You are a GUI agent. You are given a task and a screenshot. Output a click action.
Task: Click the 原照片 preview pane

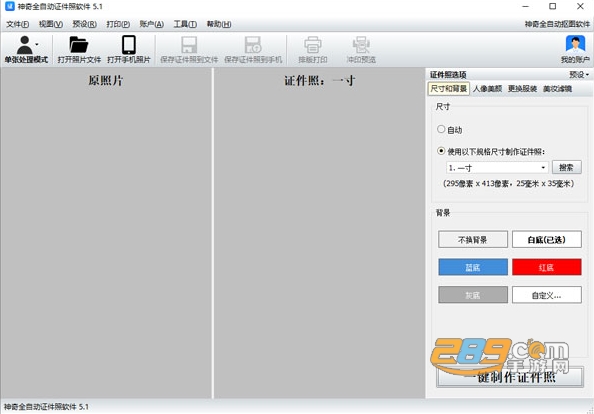click(x=106, y=233)
